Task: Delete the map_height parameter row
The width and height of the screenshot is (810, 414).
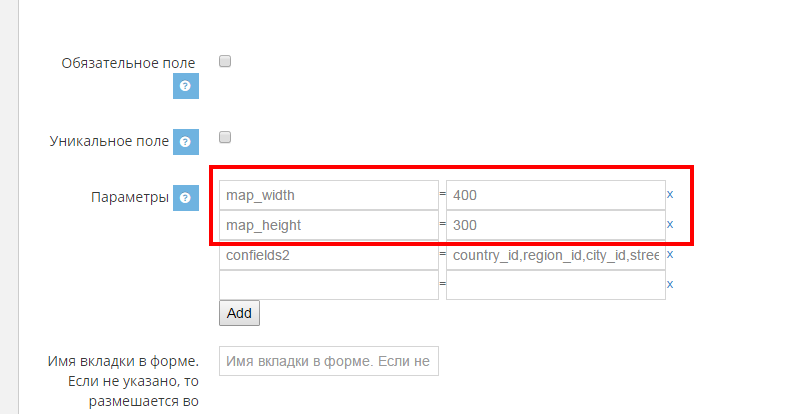Action: point(670,224)
